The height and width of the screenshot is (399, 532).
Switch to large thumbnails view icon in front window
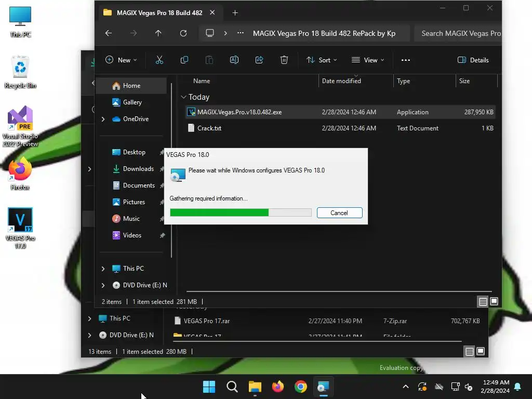click(x=494, y=301)
